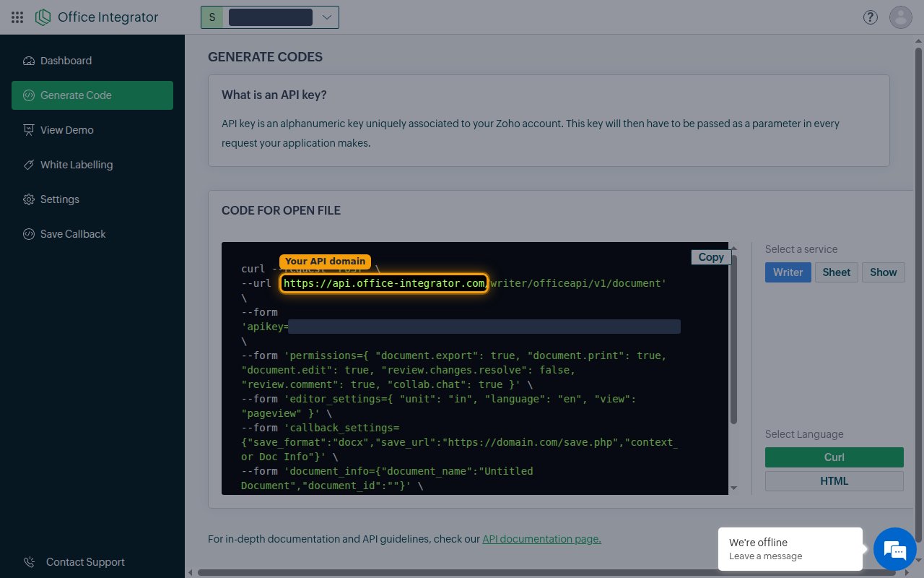Choose HTML language
The image size is (924, 578).
pyautogui.click(x=834, y=481)
